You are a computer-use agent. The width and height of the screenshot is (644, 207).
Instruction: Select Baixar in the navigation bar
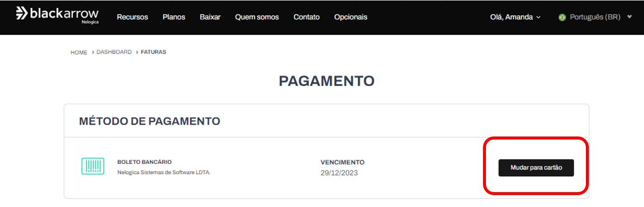coord(210,17)
